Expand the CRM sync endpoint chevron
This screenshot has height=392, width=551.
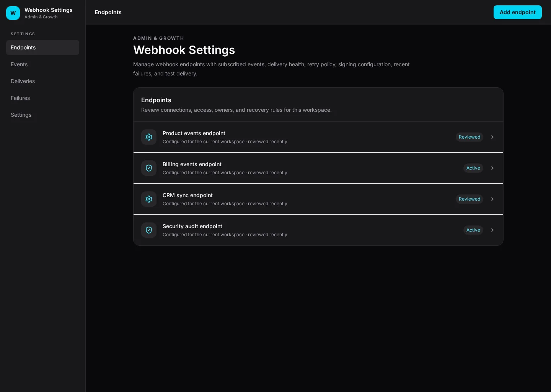click(x=492, y=199)
